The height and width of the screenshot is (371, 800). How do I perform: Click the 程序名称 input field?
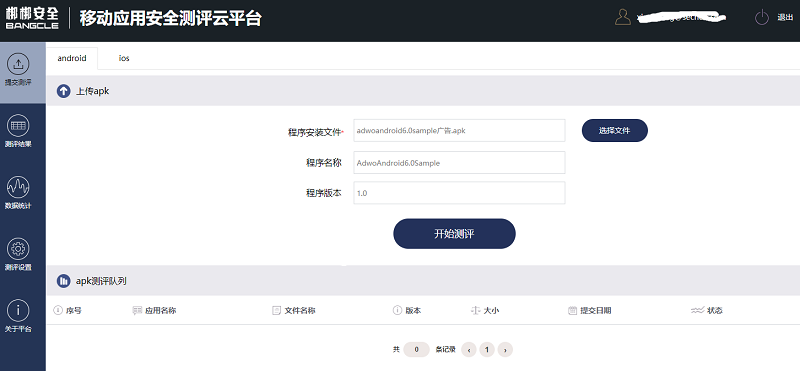pyautogui.click(x=459, y=163)
